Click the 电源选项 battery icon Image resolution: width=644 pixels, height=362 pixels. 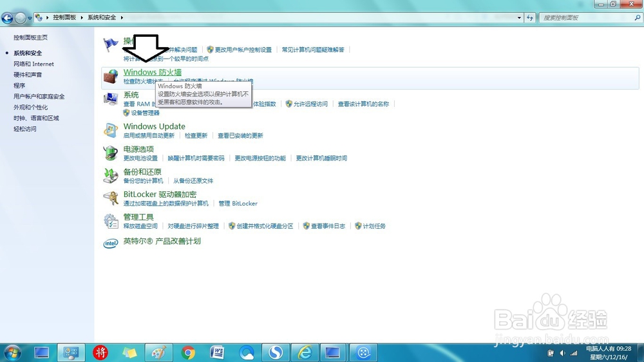point(111,153)
